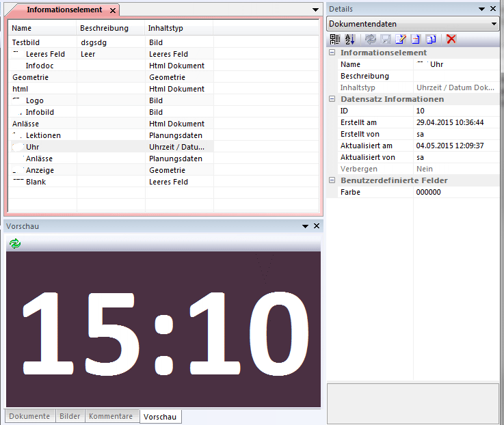Close the Informationselement tab with its X
The width and height of the screenshot is (504, 425).
pos(113,10)
